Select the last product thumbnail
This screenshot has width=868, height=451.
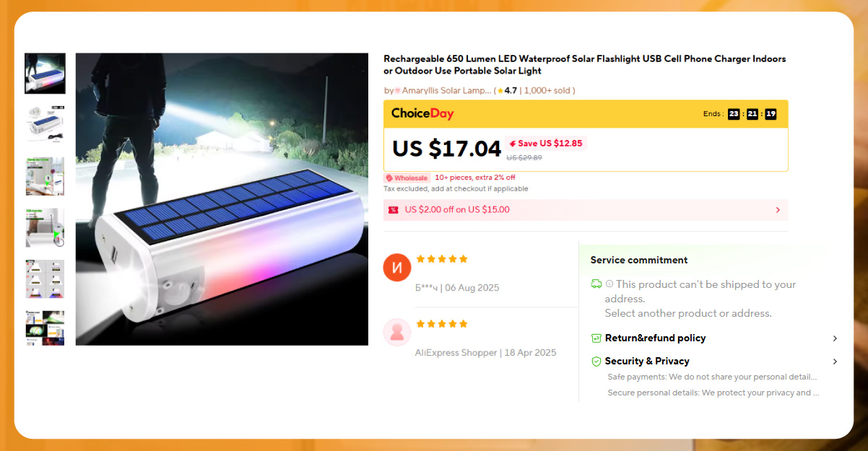click(45, 328)
